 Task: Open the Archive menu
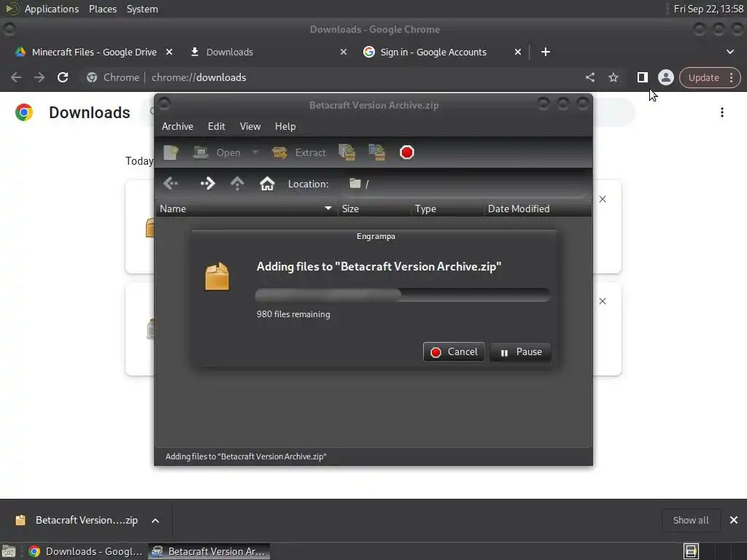pos(177,126)
